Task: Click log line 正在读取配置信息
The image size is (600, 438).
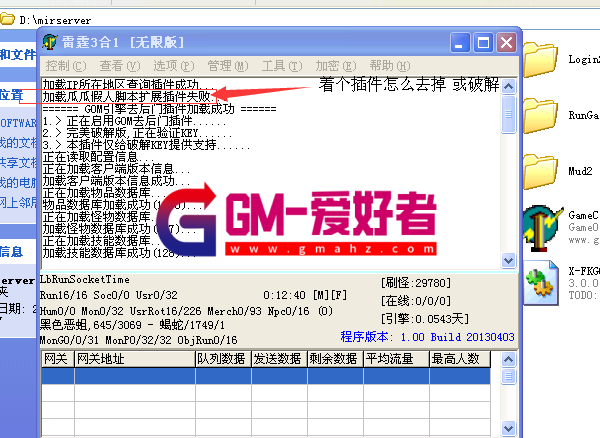Action: [x=98, y=157]
